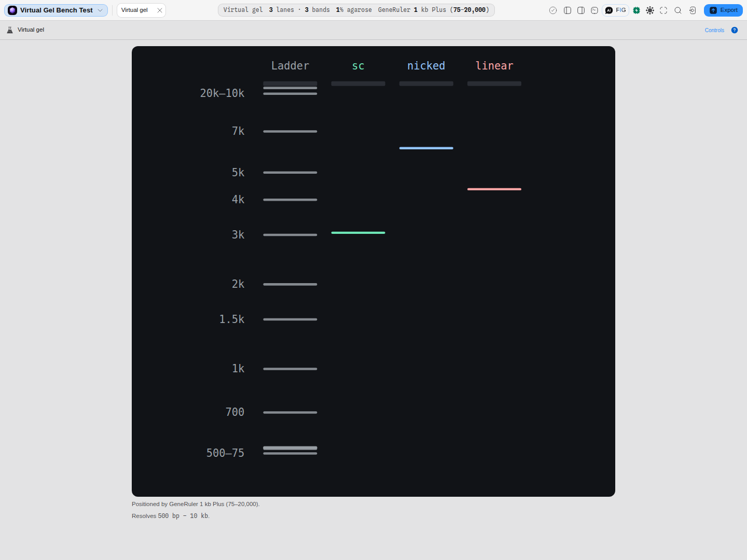Open the AI FIG assistant button
Viewport: 747px width, 560px height.
[x=616, y=10]
